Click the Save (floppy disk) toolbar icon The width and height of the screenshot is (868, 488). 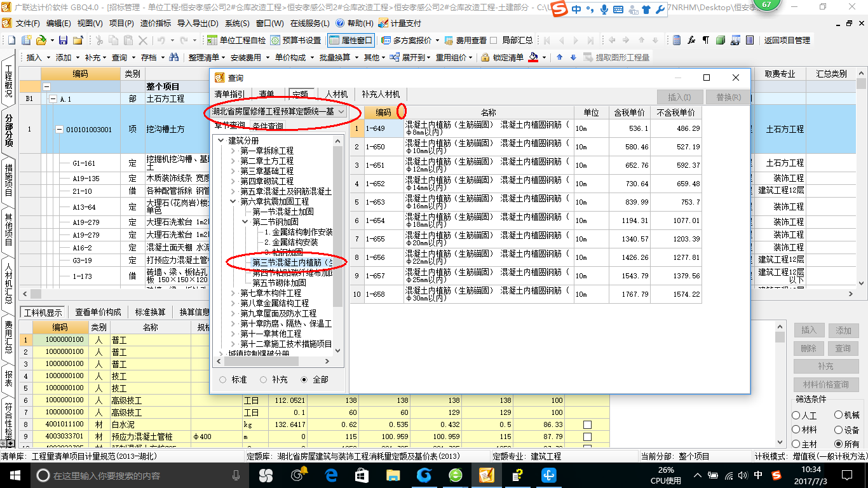(63, 40)
